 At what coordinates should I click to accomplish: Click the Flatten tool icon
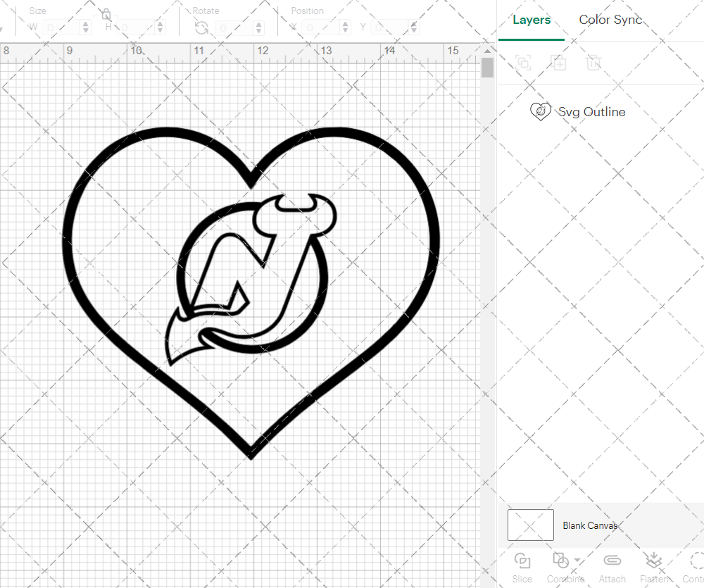pos(654,561)
